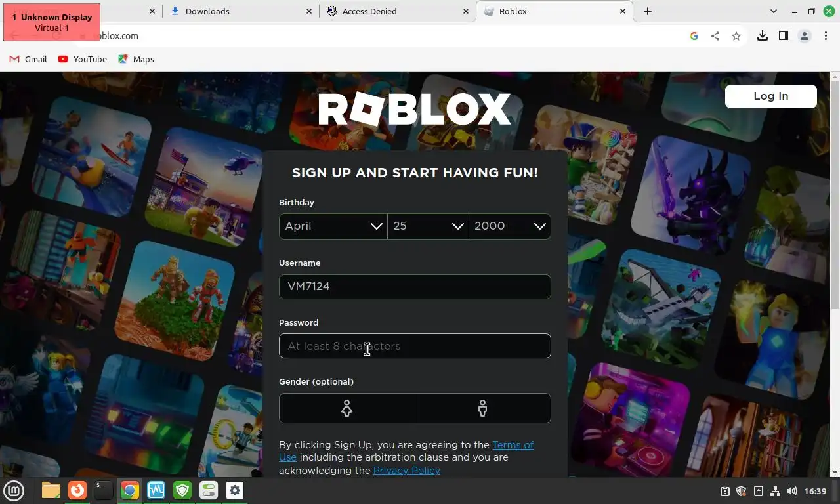Open the clock showing 16:39
840x504 pixels.
pos(815,491)
